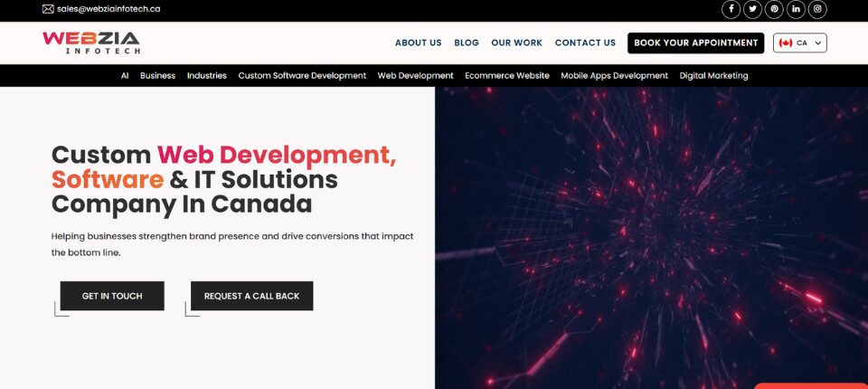The height and width of the screenshot is (389, 868).
Task: Open Custom Software Development menu
Action: point(302,75)
